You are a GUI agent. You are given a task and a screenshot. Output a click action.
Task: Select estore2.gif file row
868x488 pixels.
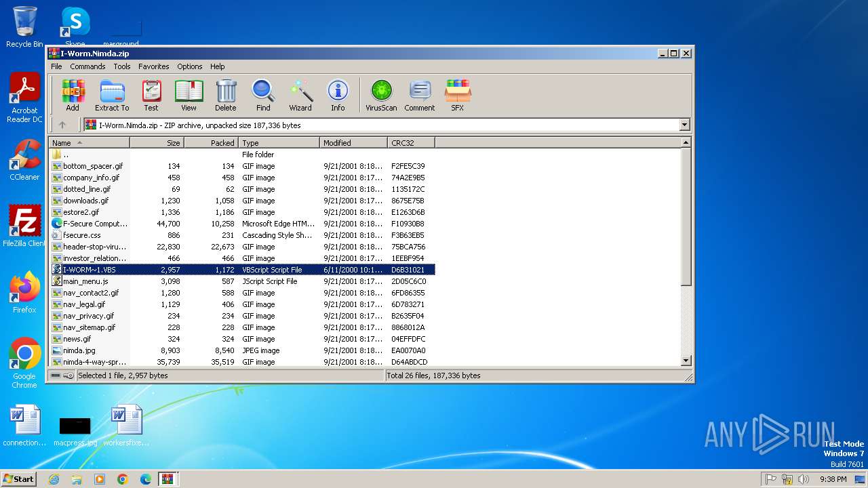(x=241, y=212)
